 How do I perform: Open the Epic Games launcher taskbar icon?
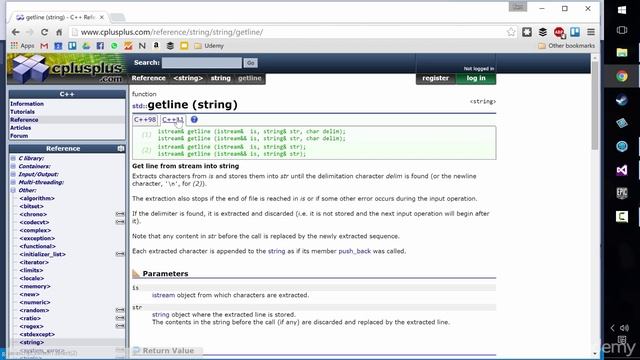(622, 193)
